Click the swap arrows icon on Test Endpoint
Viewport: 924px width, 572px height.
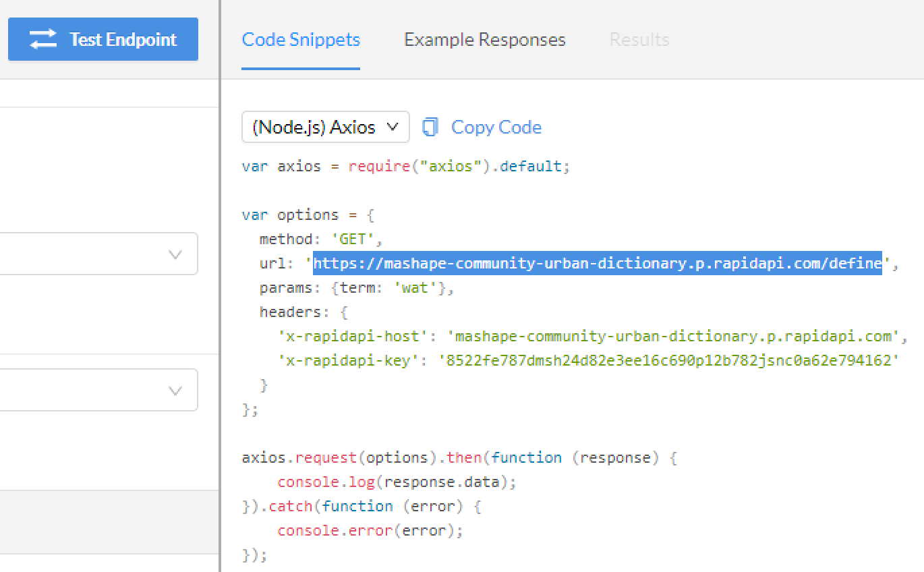pos(42,39)
